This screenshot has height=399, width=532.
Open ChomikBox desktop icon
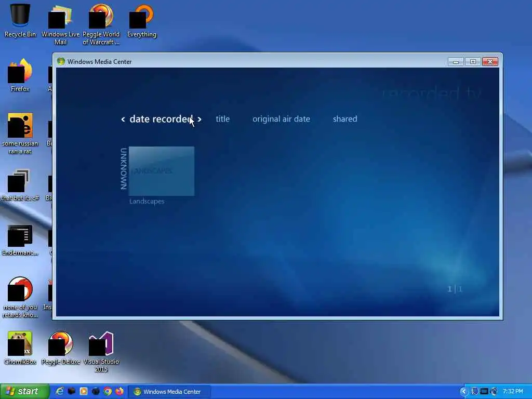(20, 348)
